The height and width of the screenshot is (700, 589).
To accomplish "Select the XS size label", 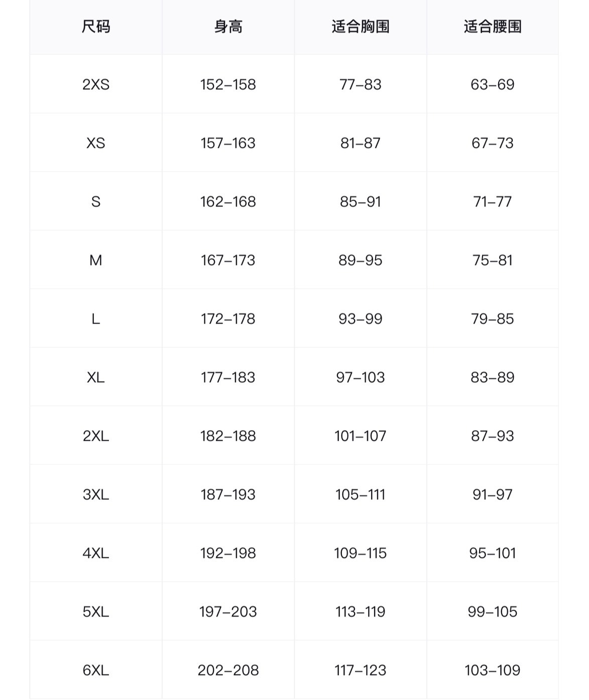I will coord(96,143).
